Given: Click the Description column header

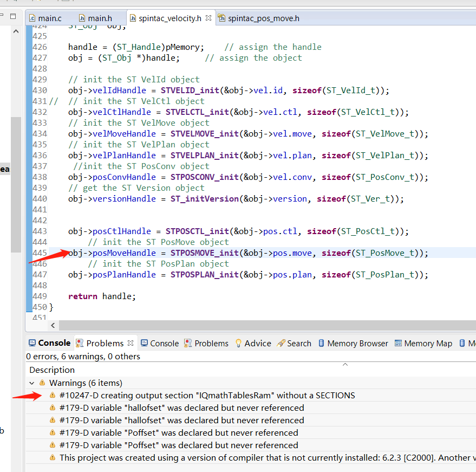Looking at the screenshot, I should 52,370.
